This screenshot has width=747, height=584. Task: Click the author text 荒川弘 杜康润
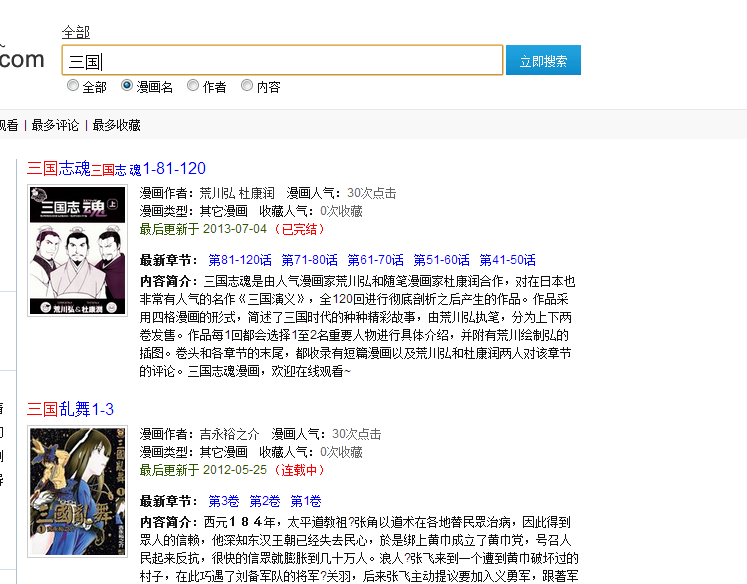coord(237,193)
